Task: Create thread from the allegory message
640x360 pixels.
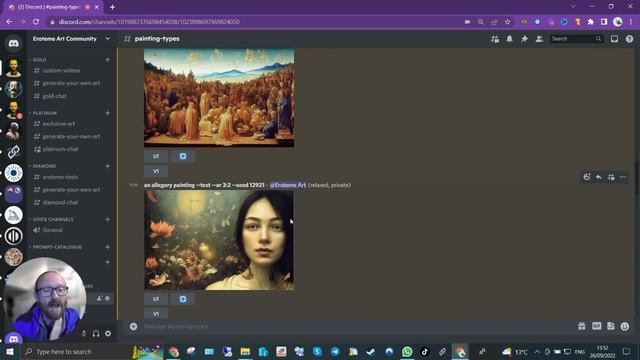Action: pyautogui.click(x=611, y=177)
